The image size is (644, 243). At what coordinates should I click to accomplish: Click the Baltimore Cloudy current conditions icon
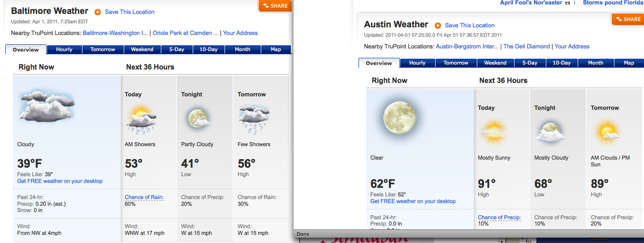pyautogui.click(x=47, y=106)
